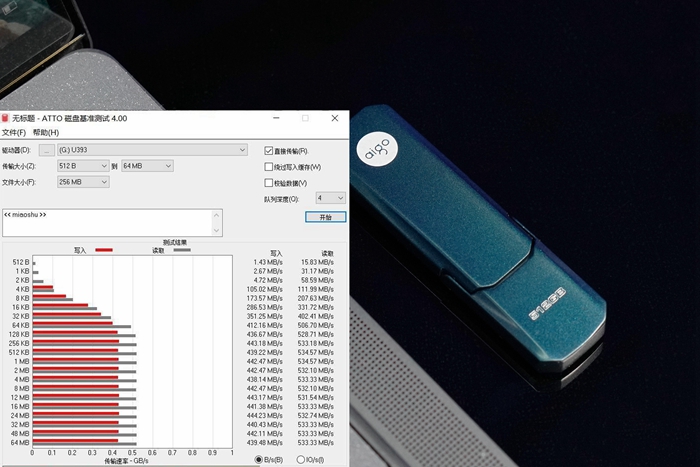Expand the 512 B minimum transfer size dropdown
Viewport: 700px width, 467px height.
coord(82,166)
